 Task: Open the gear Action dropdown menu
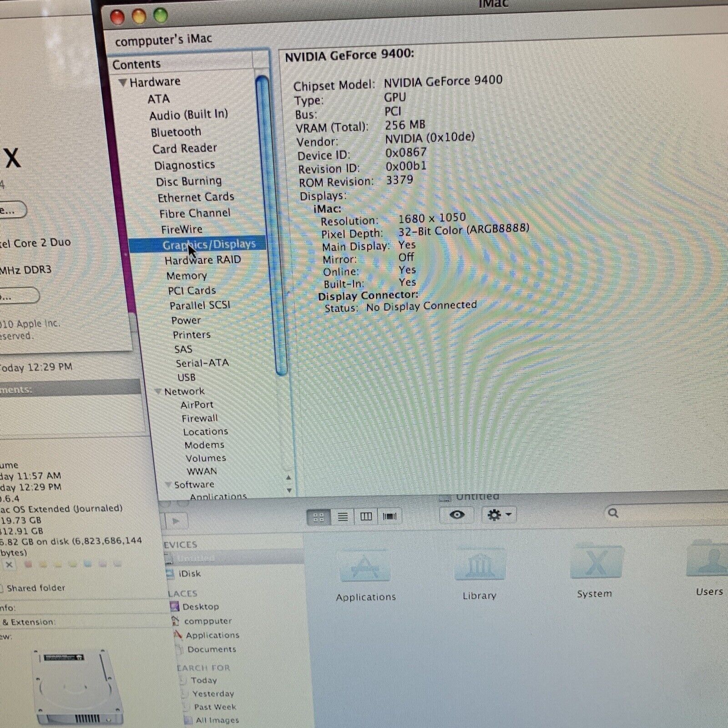pos(499,515)
